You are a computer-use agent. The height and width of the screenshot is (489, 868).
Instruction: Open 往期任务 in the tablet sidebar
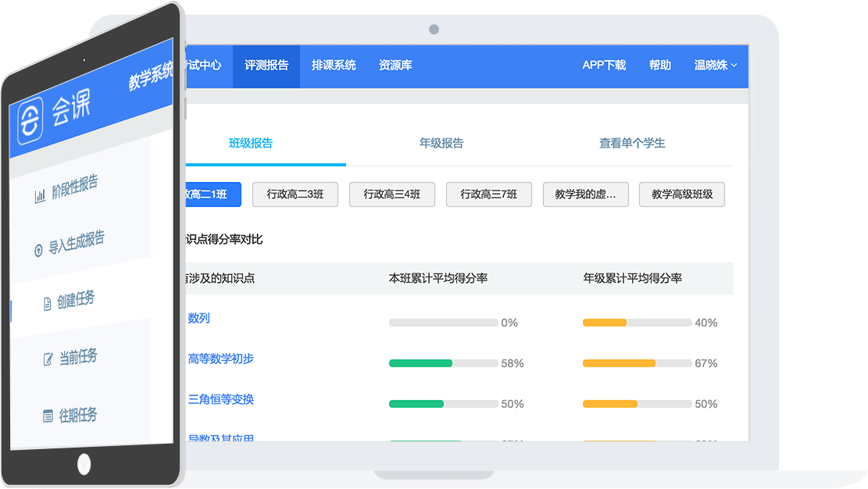(x=78, y=416)
